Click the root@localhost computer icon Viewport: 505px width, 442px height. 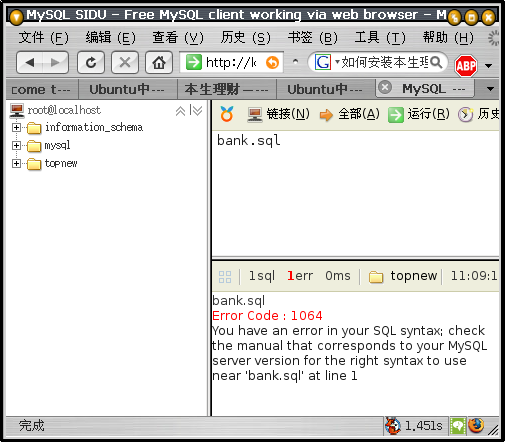[17, 110]
